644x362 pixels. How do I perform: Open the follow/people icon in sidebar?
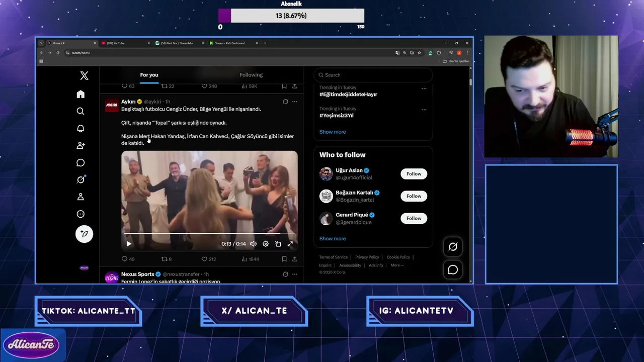pos(80,145)
